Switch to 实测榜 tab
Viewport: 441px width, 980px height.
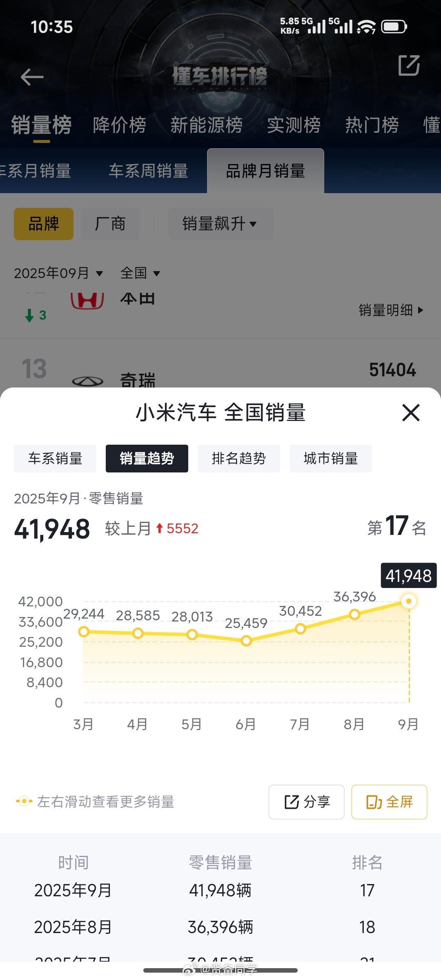(x=294, y=125)
